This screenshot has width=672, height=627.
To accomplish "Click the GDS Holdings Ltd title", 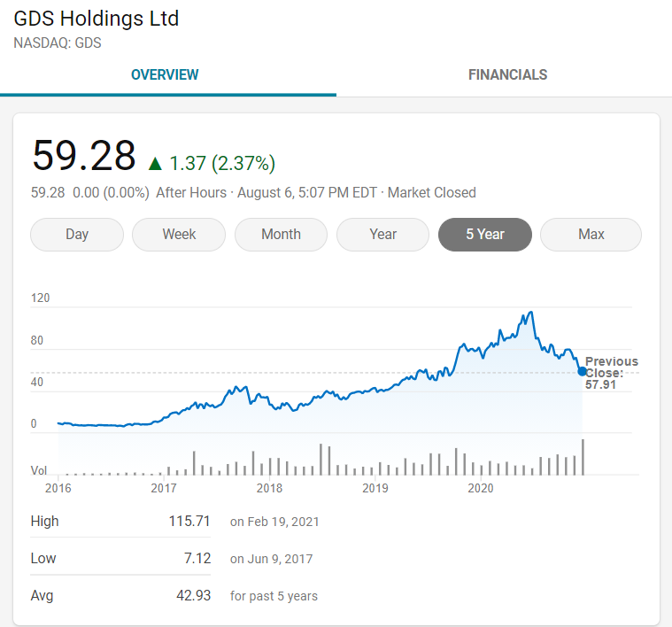I will pos(97,19).
